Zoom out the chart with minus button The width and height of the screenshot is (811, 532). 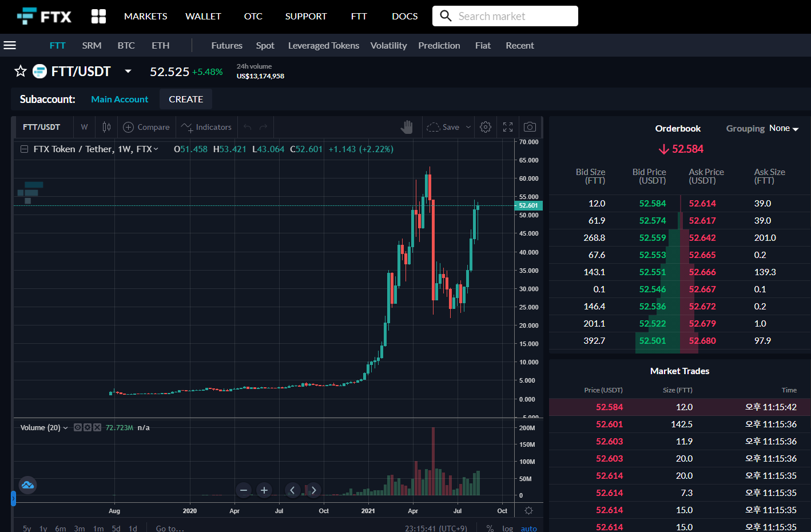[x=244, y=490]
